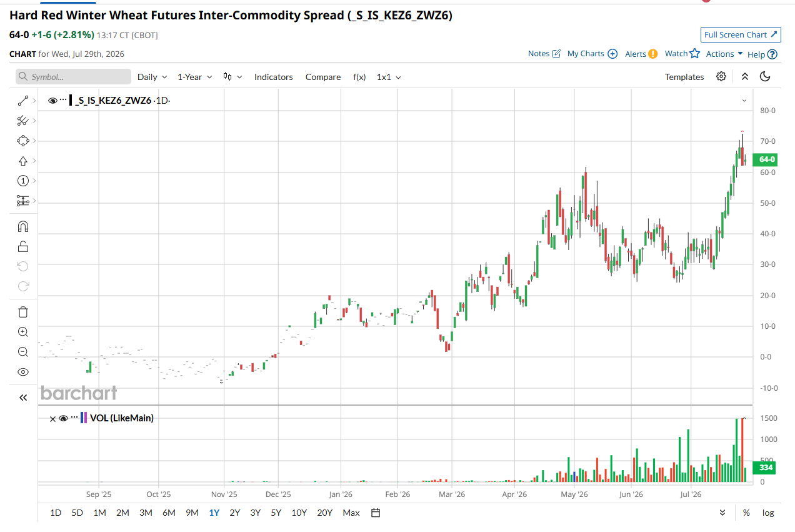
Task: Open the 1x1 grid layout dropdown
Action: [389, 77]
